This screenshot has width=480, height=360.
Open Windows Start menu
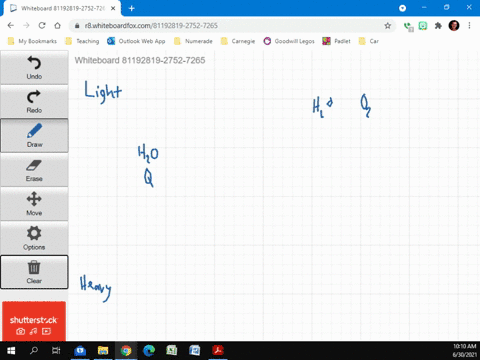(11, 351)
